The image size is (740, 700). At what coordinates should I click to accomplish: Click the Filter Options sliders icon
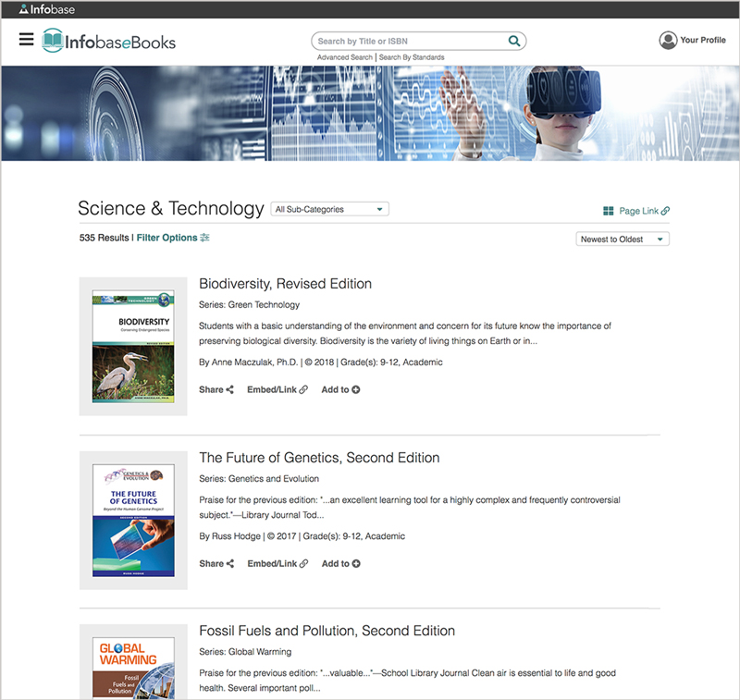coord(204,238)
